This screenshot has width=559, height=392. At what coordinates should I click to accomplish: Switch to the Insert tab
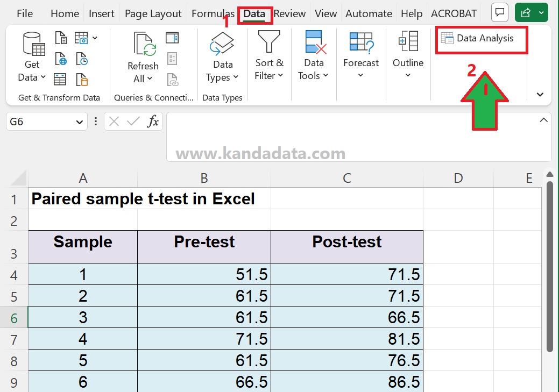(x=102, y=14)
